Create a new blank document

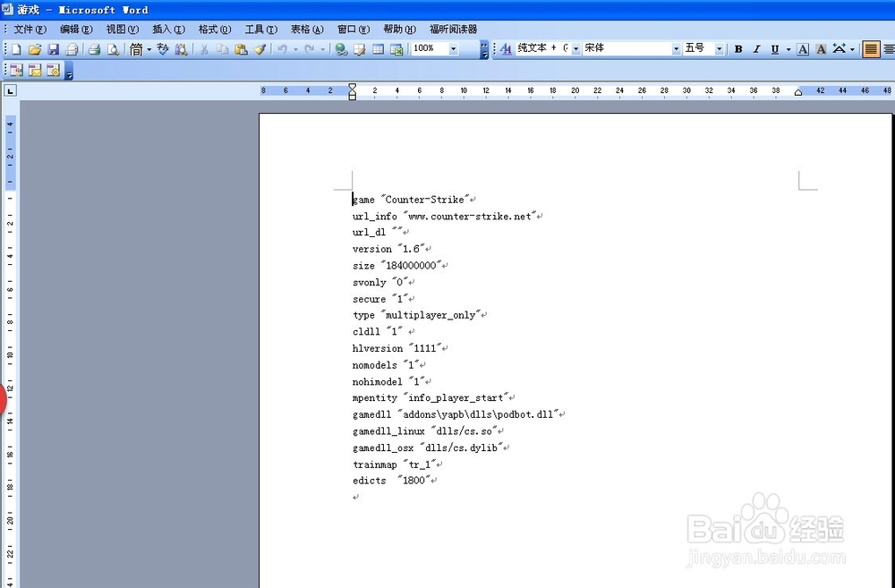click(x=16, y=49)
